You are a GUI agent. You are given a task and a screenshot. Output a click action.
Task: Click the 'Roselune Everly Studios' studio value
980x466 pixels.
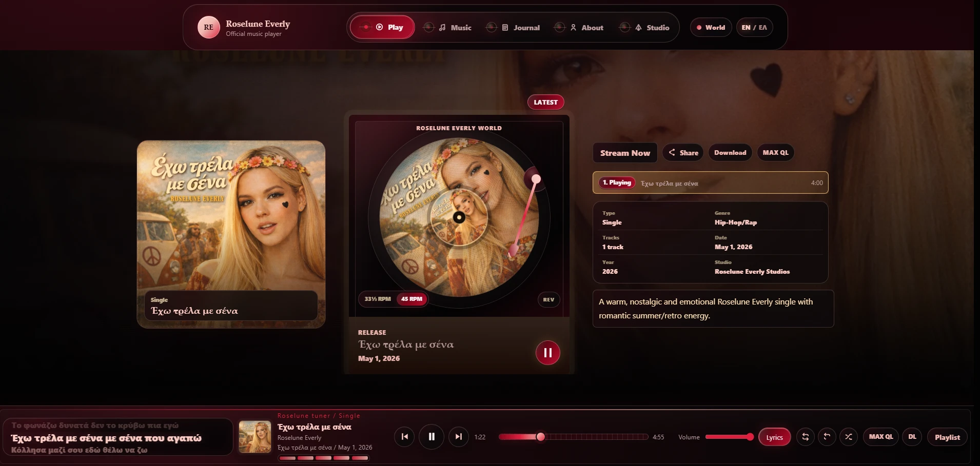(752, 272)
